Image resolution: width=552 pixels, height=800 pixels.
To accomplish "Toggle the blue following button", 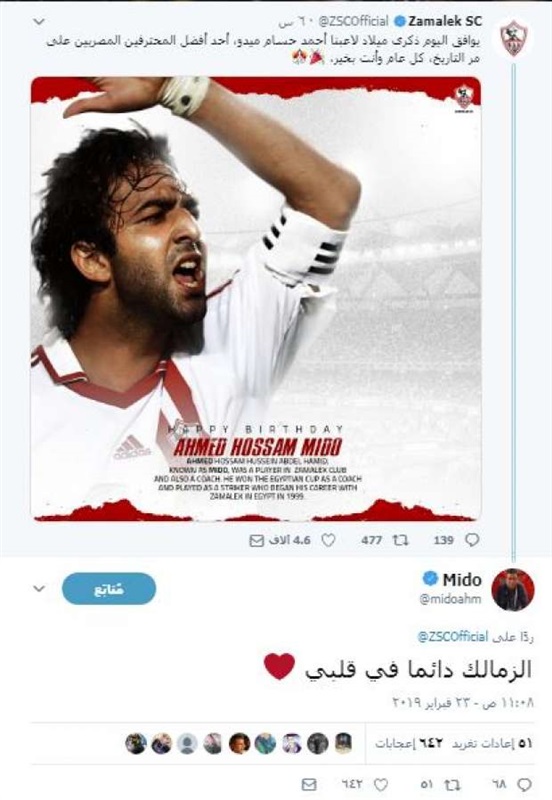I will [x=109, y=589].
